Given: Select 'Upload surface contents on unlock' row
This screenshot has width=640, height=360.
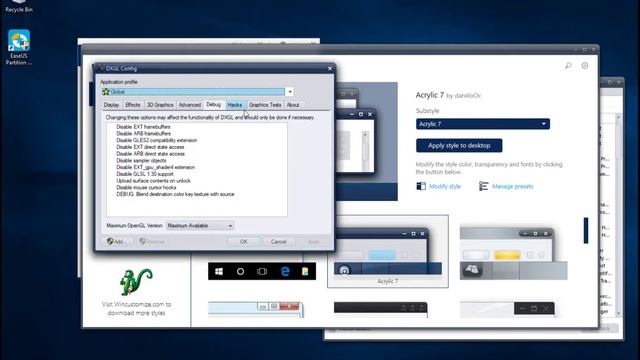Looking at the screenshot, I should (153, 181).
